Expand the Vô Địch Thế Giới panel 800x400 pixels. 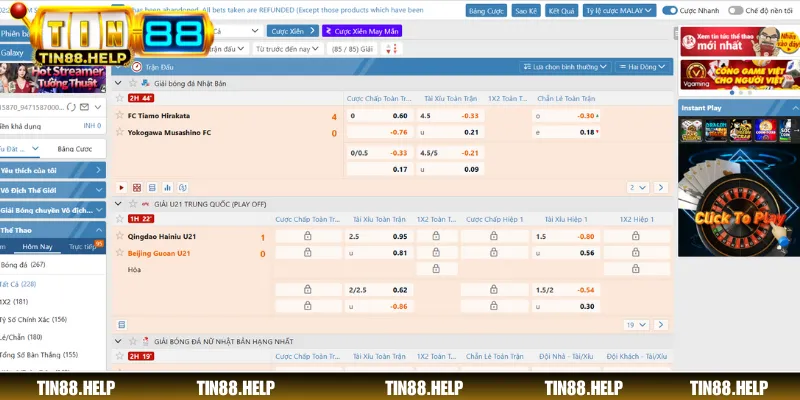[52, 190]
